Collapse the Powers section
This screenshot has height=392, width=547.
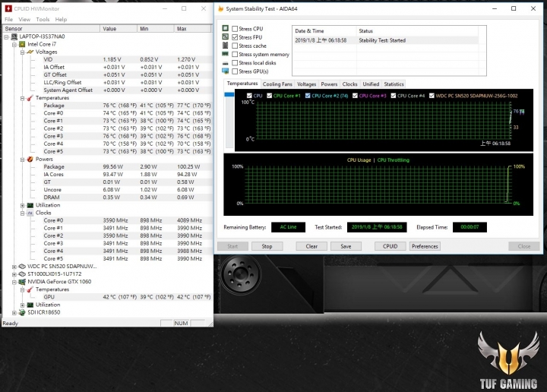(22, 160)
